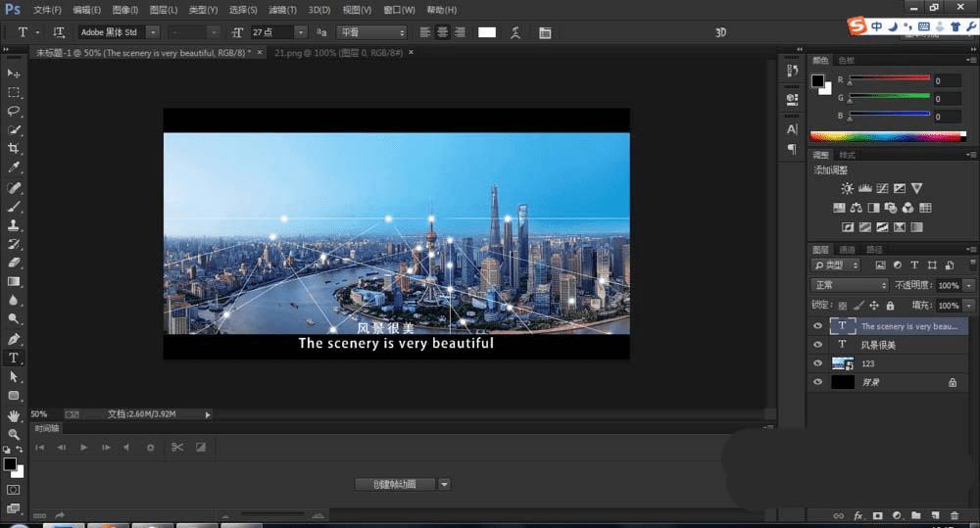
Task: Hide the 风景很美 text layer
Action: 817,345
